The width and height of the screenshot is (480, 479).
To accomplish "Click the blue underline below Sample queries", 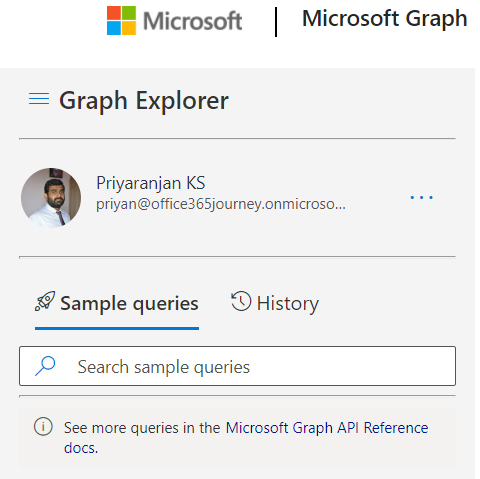I will click(x=117, y=328).
